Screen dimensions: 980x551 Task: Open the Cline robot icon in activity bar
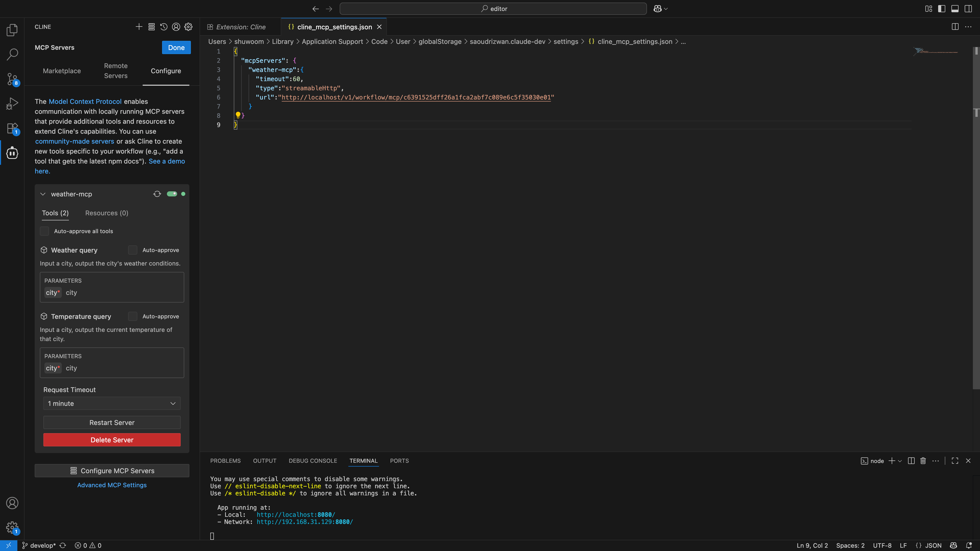[x=12, y=153]
